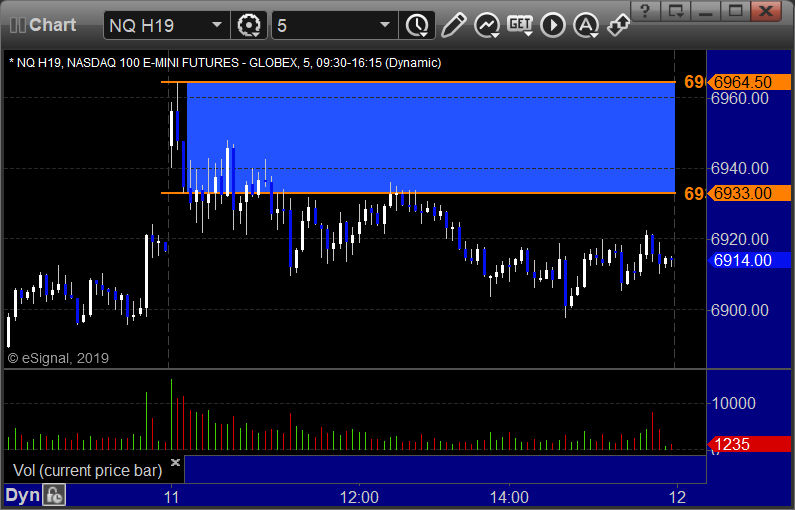Click the Dyn scaling button

click(22, 495)
